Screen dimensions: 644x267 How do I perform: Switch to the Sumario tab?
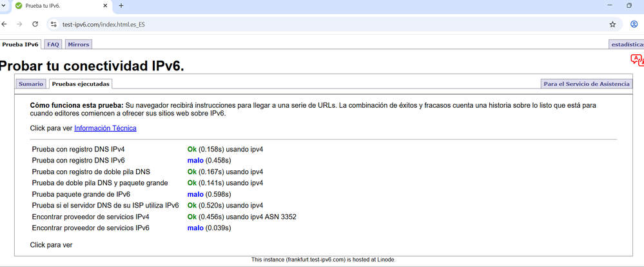click(31, 84)
